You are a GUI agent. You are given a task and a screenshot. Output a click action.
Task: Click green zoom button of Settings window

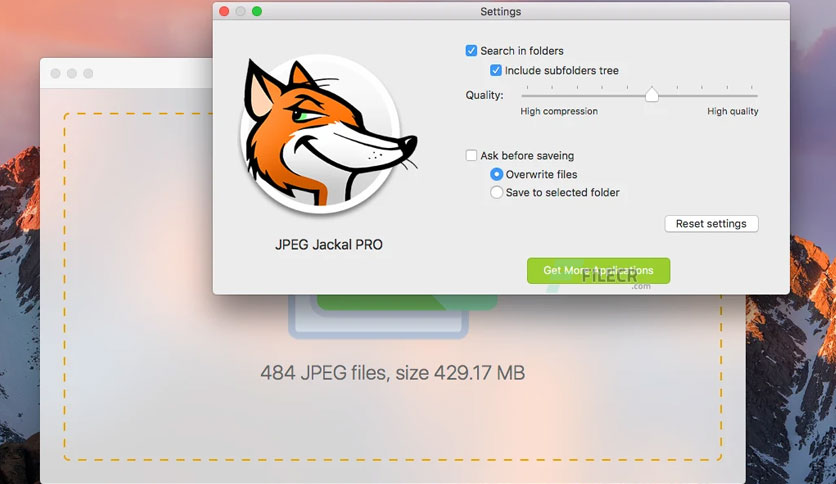click(257, 11)
